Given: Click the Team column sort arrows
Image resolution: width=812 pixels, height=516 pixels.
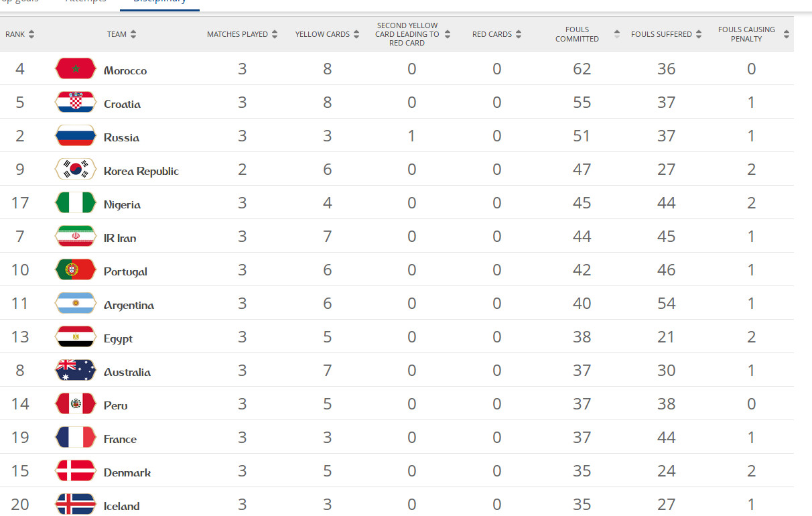Looking at the screenshot, I should [133, 34].
